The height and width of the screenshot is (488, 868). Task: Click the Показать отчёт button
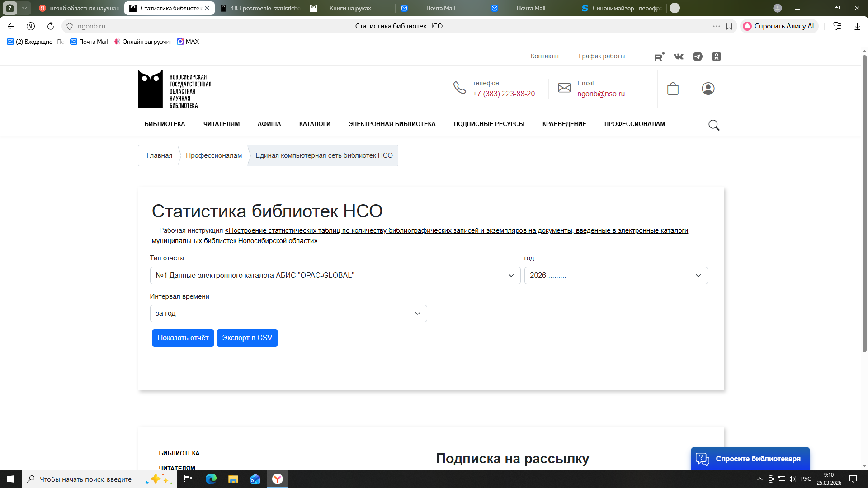coord(183,338)
